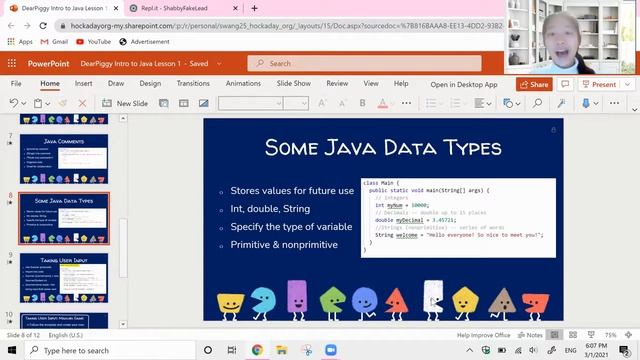Click the Dictate microphone icon
The height and width of the screenshot is (360, 640).
coord(586,103)
